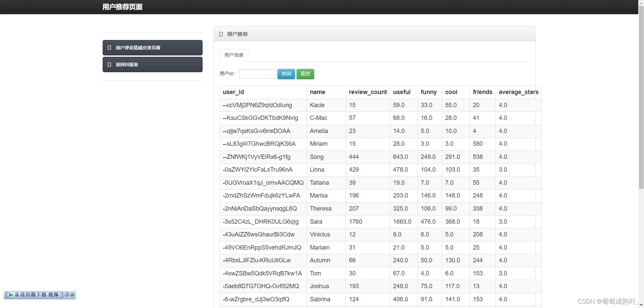Click name cell Linna
This screenshot has height=308, width=644.
(x=317, y=170)
